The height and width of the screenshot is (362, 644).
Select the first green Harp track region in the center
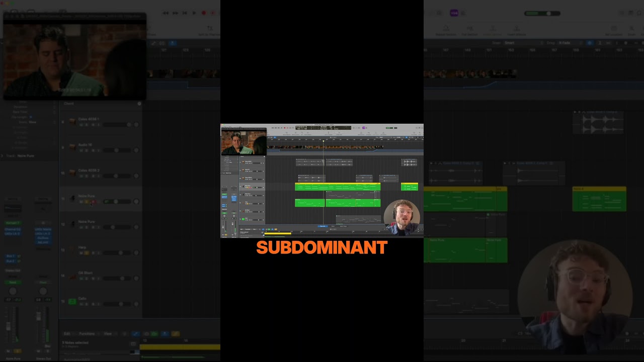pyautogui.click(x=310, y=203)
